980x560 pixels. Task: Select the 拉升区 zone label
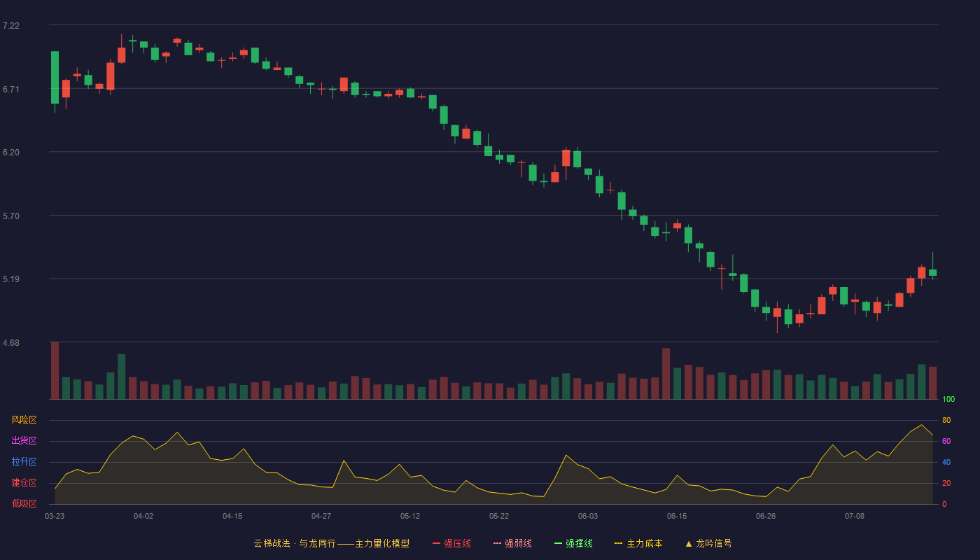click(24, 462)
